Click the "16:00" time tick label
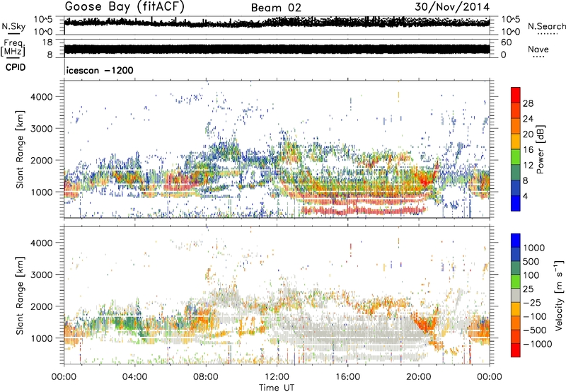 pyautogui.click(x=347, y=377)
